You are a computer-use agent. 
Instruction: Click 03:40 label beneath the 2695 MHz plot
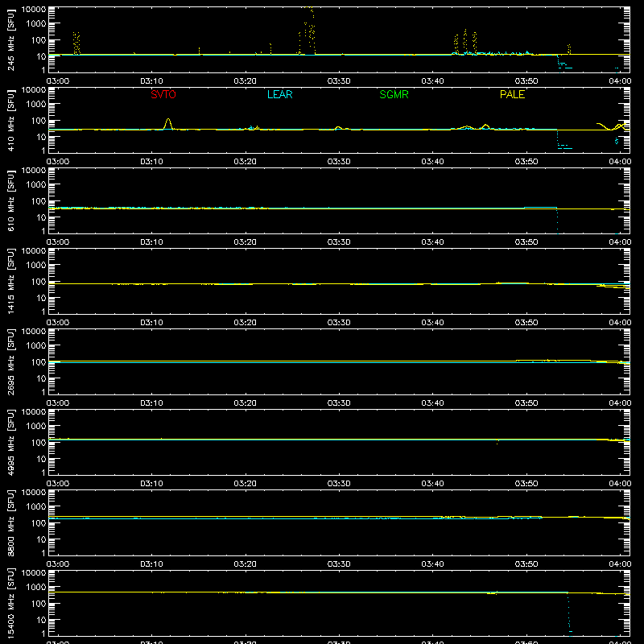pos(432,403)
